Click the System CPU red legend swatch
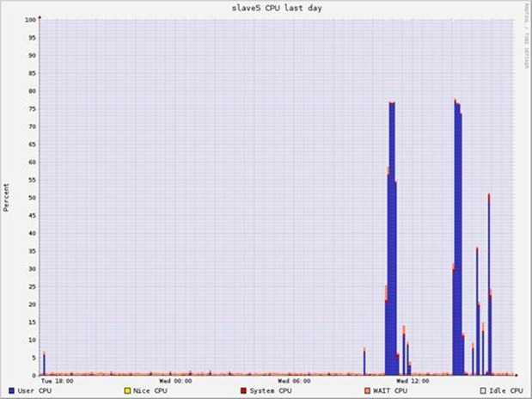This screenshot has height=399, width=532. point(243,391)
